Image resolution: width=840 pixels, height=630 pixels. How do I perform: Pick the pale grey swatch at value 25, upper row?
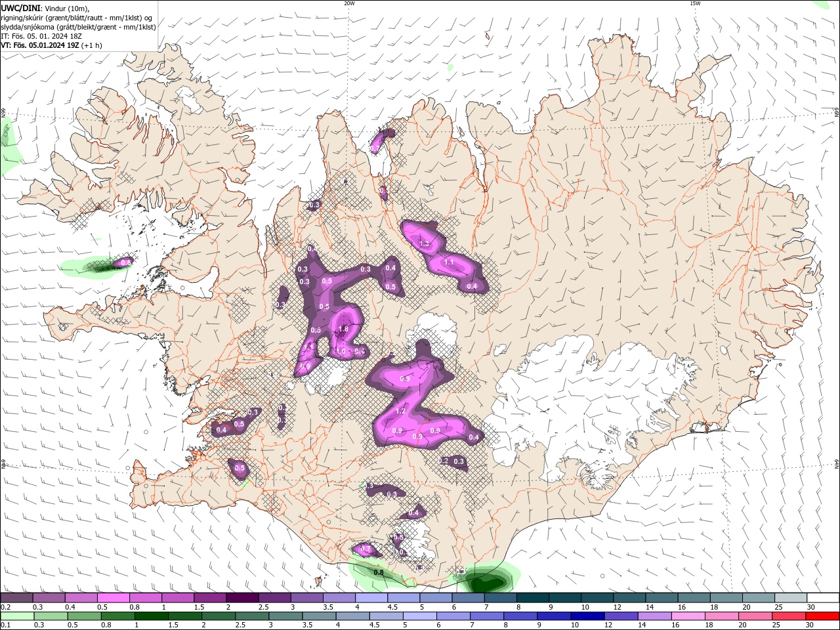tap(791, 598)
